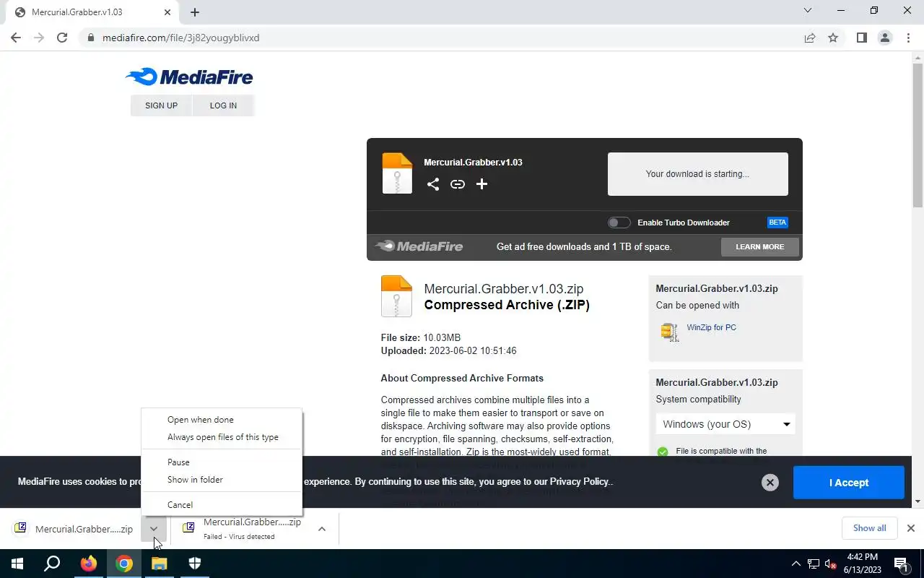Close the downloads bar

coord(910,528)
